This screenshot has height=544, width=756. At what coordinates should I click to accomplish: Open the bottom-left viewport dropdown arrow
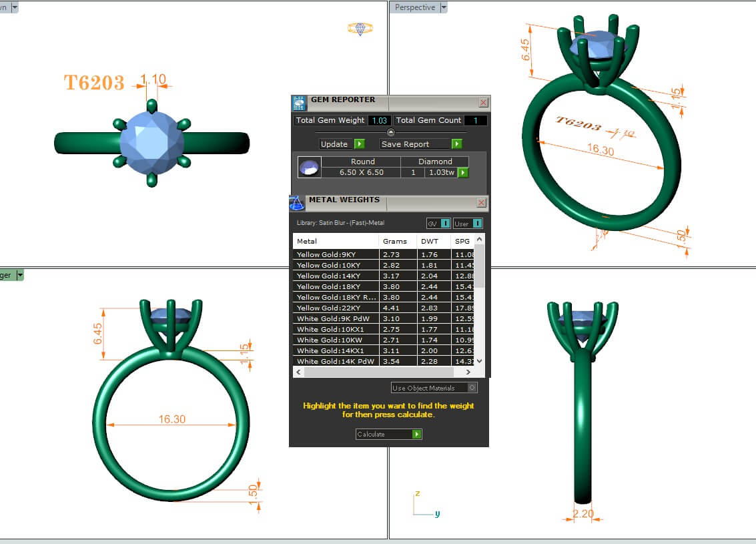click(x=19, y=275)
